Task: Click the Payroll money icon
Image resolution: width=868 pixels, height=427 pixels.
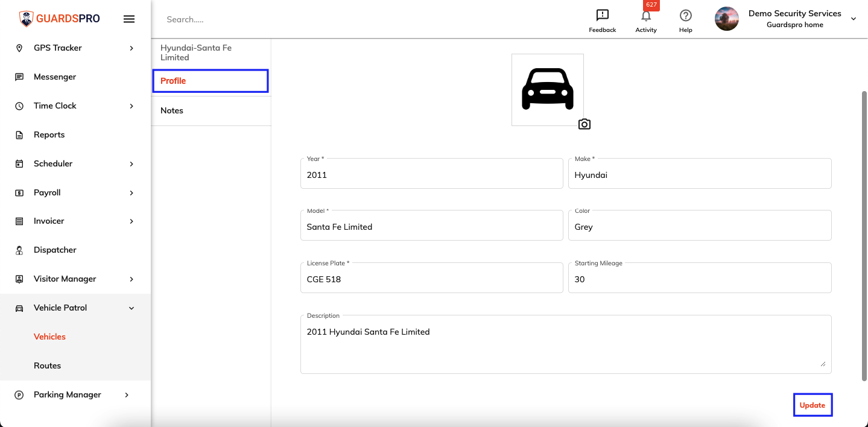Action: (x=19, y=193)
